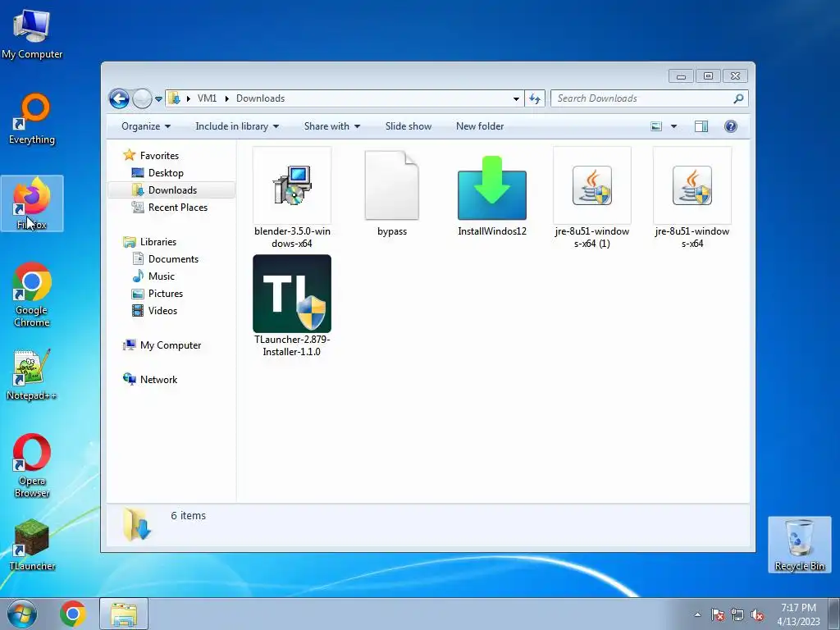Click the Action Center flag icon
This screenshot has width=840, height=630.
tap(717, 614)
